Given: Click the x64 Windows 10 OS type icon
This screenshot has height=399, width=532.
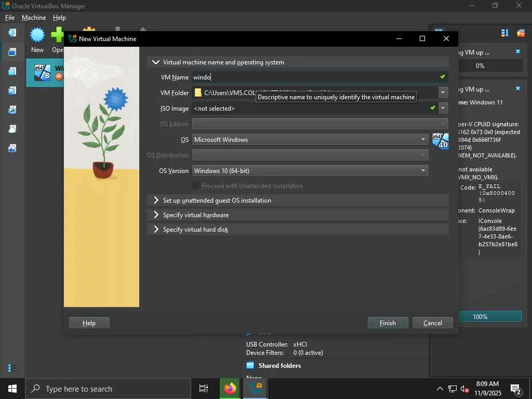Looking at the screenshot, I should tap(441, 141).
